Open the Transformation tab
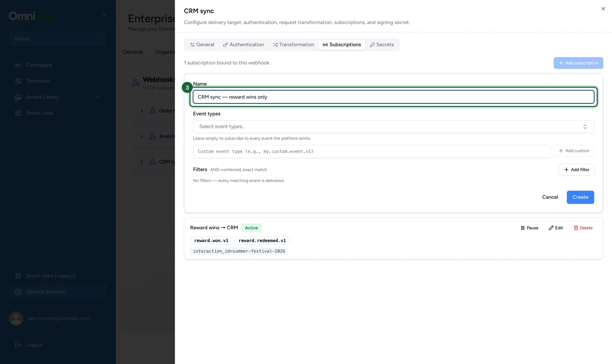The width and height of the screenshot is (612, 364). [293, 45]
